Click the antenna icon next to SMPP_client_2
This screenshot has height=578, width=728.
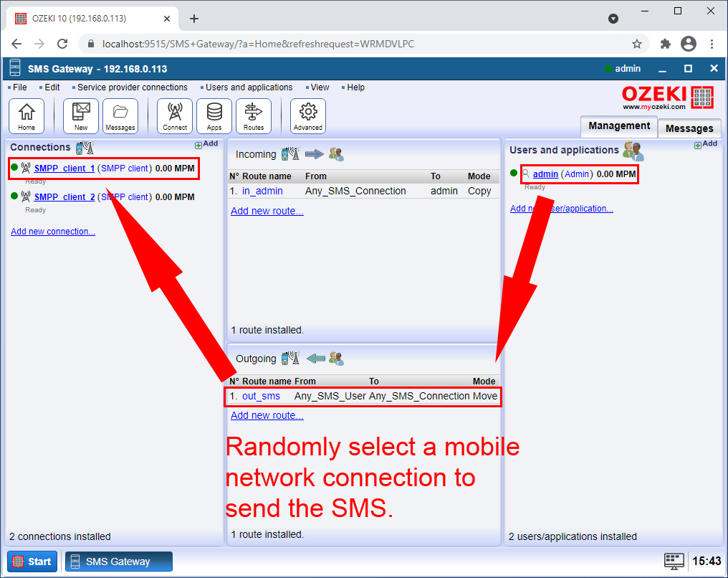point(26,196)
